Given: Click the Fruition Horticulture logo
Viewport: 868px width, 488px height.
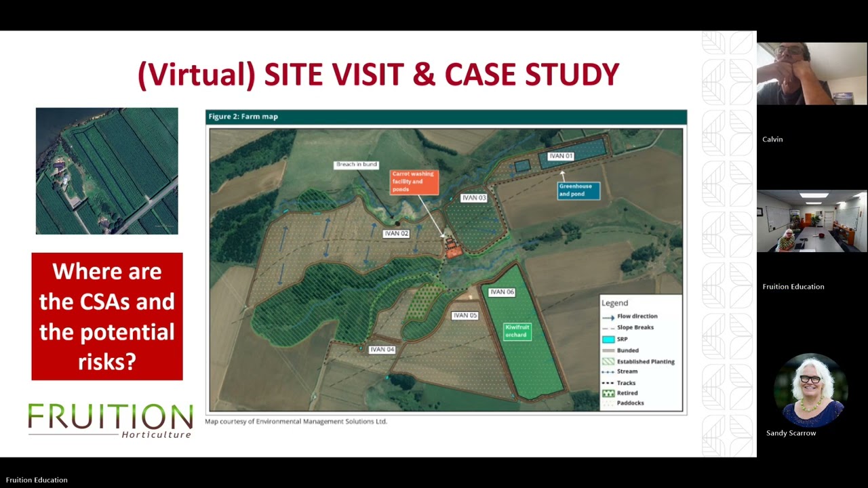Looking at the screenshot, I should coord(110,420).
